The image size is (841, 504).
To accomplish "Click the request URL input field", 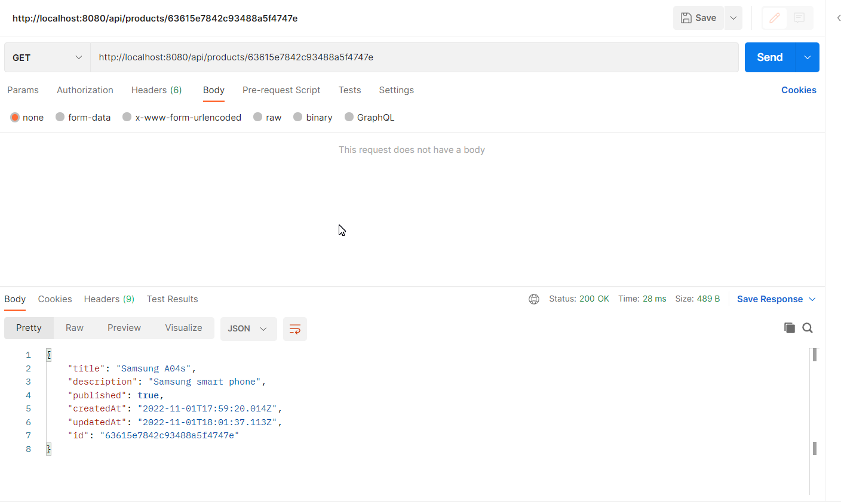I will coord(415,57).
